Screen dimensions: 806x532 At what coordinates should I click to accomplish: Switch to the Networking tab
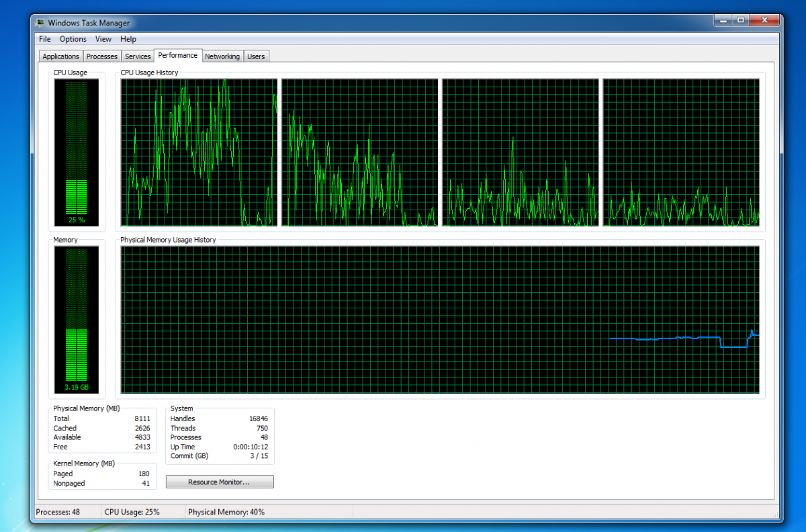(x=222, y=56)
